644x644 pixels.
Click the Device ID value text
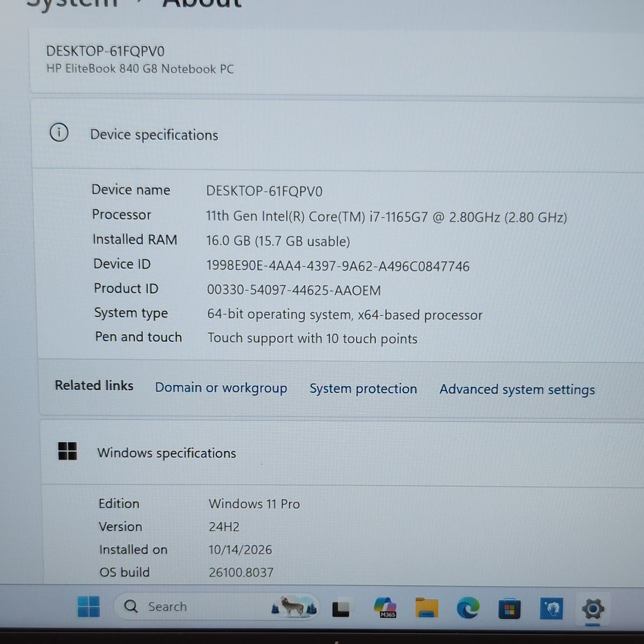338,266
